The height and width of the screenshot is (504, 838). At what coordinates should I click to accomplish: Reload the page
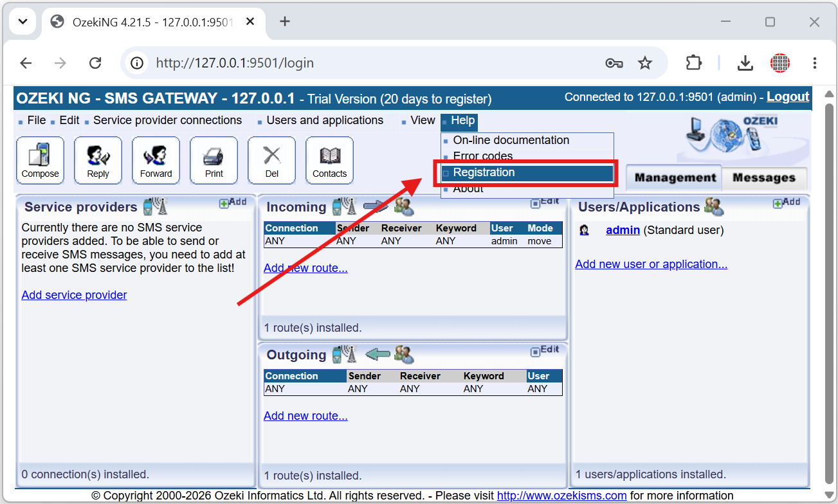95,63
